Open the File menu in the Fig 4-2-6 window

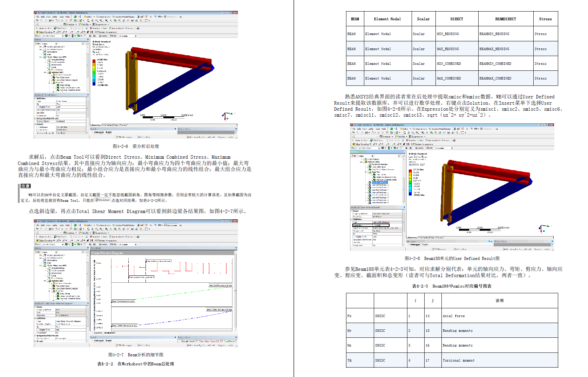[38, 16]
